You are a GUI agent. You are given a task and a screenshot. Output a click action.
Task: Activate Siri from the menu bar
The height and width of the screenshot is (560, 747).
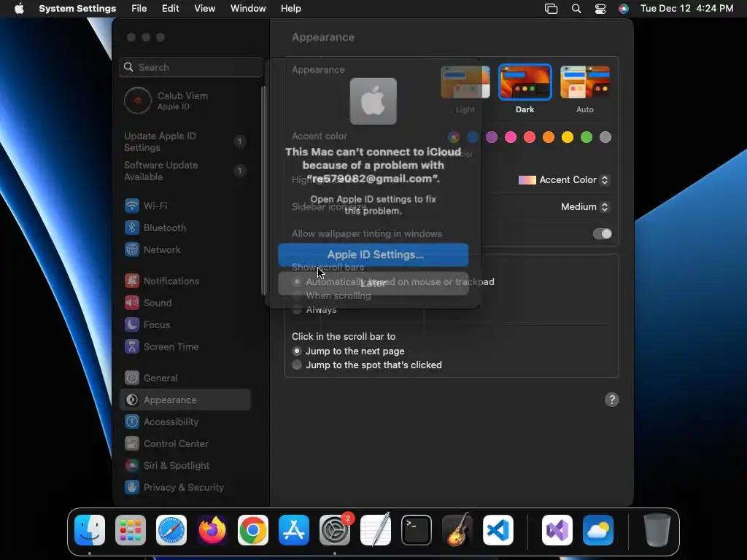click(x=624, y=9)
